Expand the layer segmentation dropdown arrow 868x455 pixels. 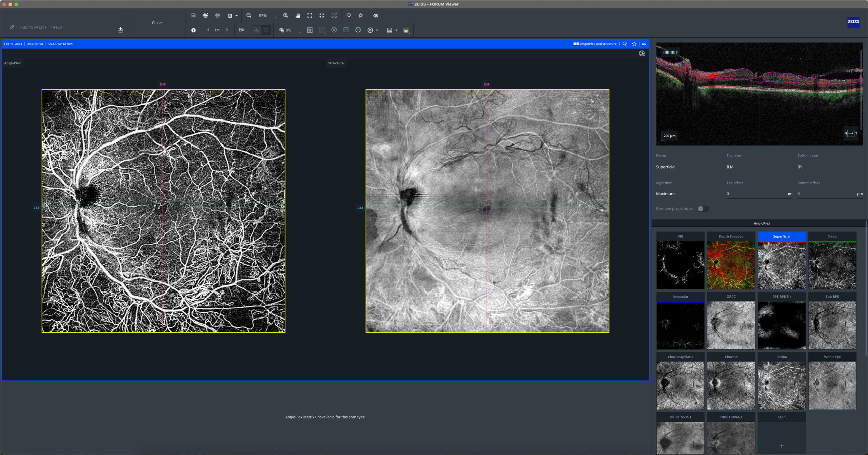pos(396,30)
